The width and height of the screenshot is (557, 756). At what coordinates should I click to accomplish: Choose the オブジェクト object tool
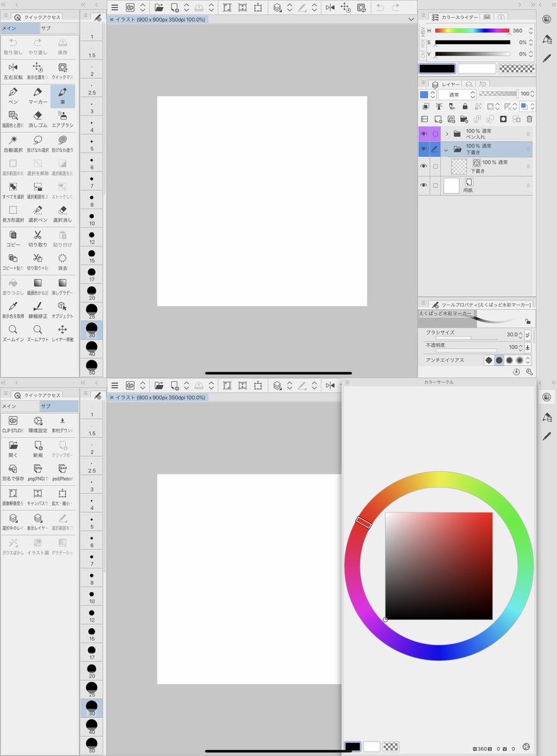point(62,309)
